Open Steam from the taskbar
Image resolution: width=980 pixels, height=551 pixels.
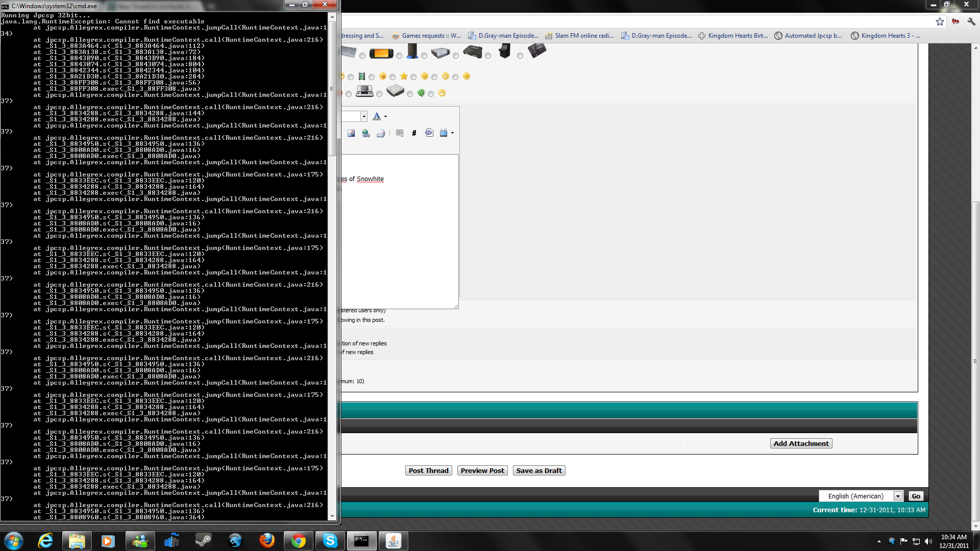[x=203, y=540]
